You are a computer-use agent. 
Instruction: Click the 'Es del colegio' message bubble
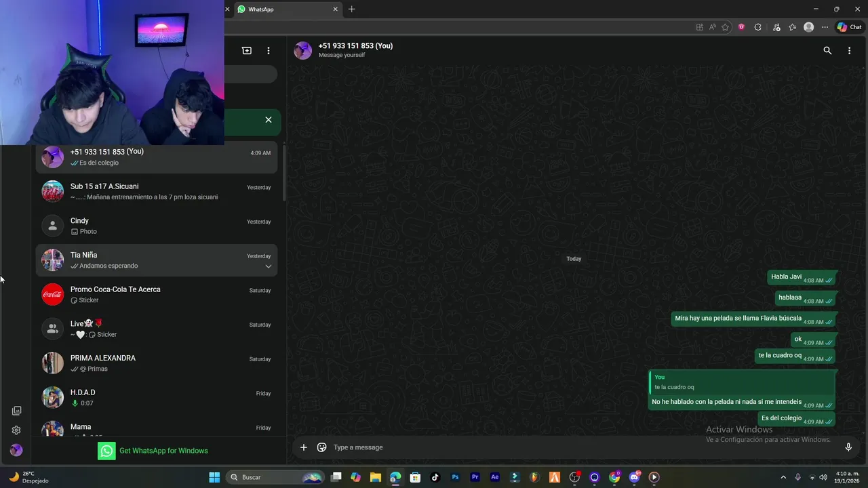coord(797,419)
